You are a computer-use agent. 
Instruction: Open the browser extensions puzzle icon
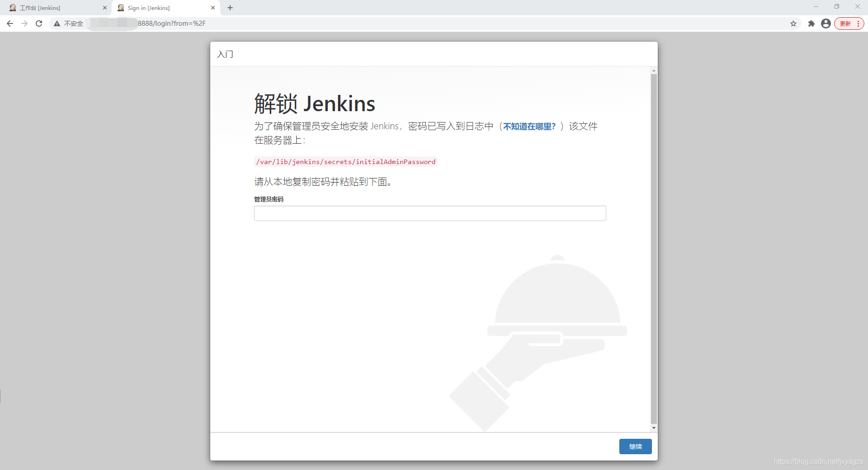tap(811, 23)
